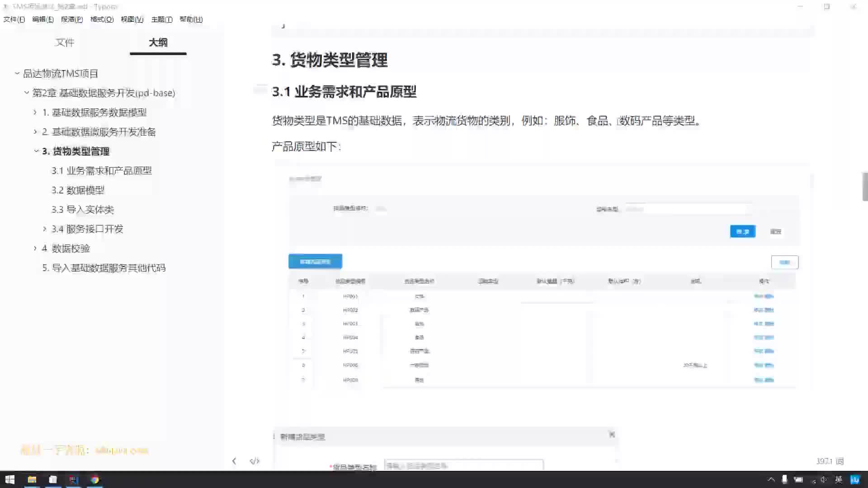Open the 段落 menu
868x488 pixels.
coord(72,19)
